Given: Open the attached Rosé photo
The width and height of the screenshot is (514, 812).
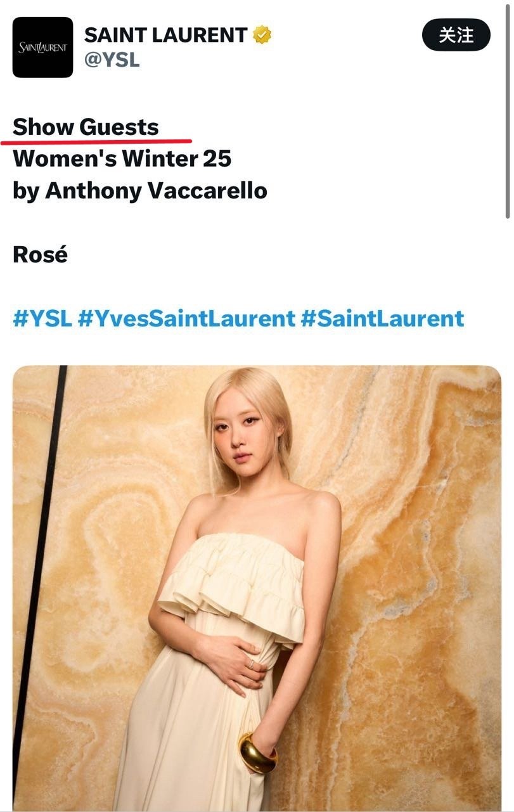Looking at the screenshot, I should 257,588.
